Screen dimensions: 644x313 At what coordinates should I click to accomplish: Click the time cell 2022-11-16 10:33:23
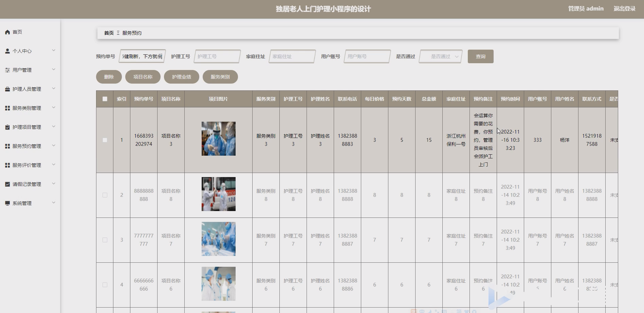click(510, 140)
